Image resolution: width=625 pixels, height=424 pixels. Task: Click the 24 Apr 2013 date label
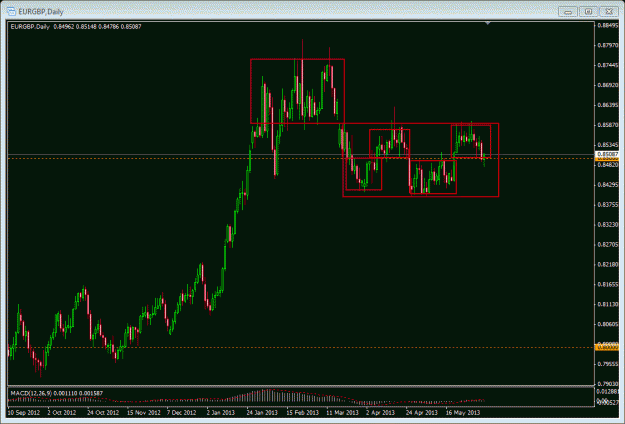422,412
